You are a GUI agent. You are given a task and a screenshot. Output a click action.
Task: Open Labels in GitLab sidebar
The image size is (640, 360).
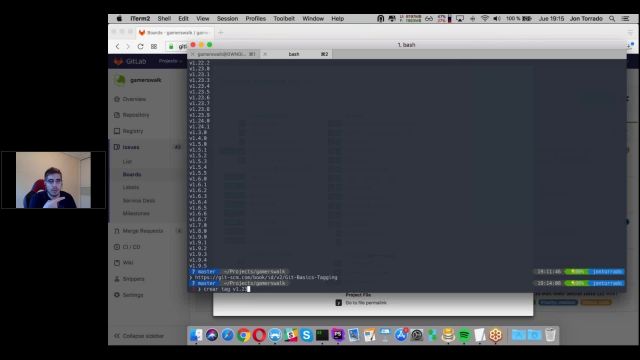pyautogui.click(x=131, y=187)
